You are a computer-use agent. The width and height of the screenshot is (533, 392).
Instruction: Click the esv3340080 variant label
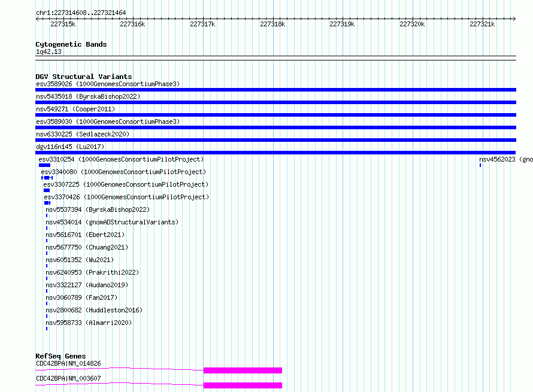[123, 172]
